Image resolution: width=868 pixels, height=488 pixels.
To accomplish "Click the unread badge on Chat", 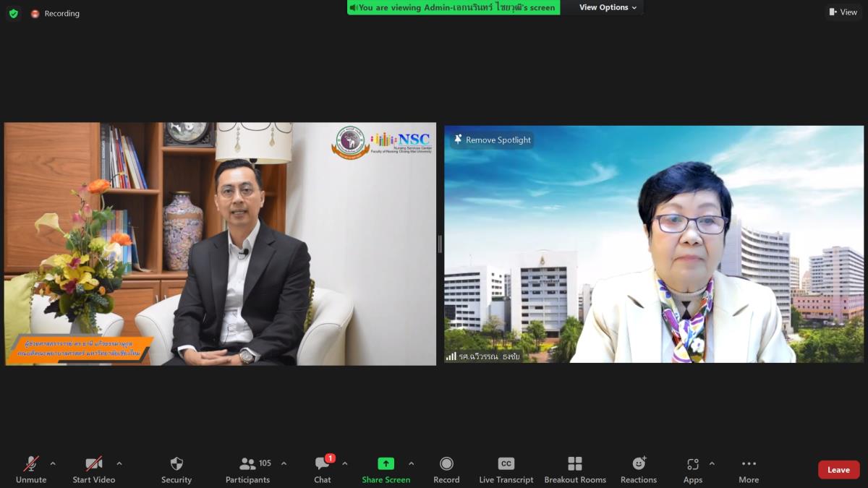I will point(330,458).
